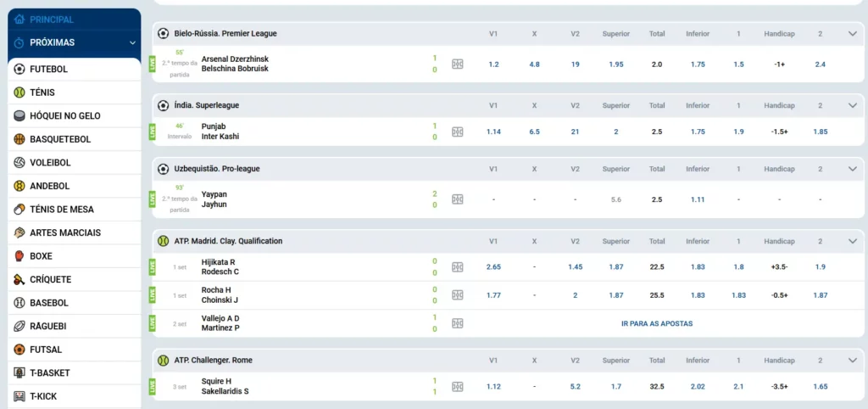Open the Futebol sport icon in sidebar
The height and width of the screenshot is (409, 868).
coord(19,70)
